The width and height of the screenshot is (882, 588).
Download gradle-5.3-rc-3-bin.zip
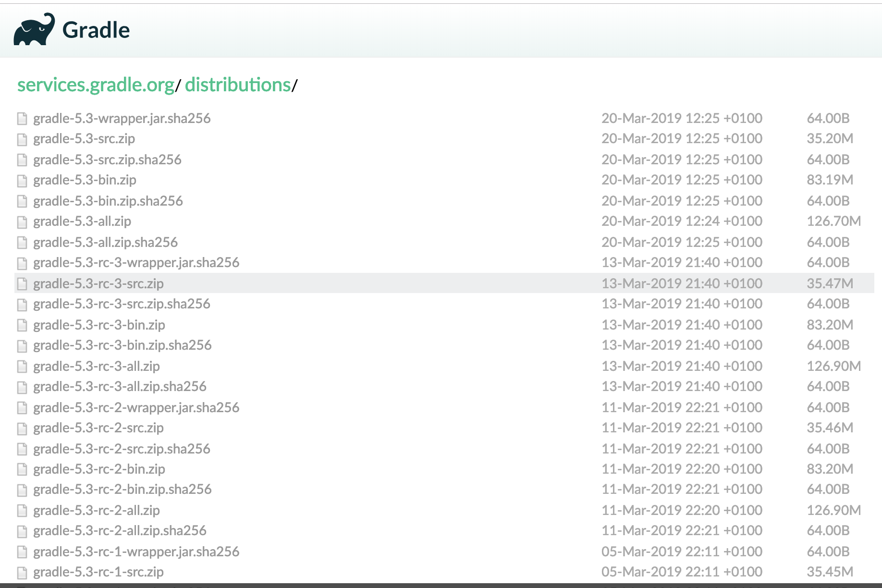(x=99, y=325)
